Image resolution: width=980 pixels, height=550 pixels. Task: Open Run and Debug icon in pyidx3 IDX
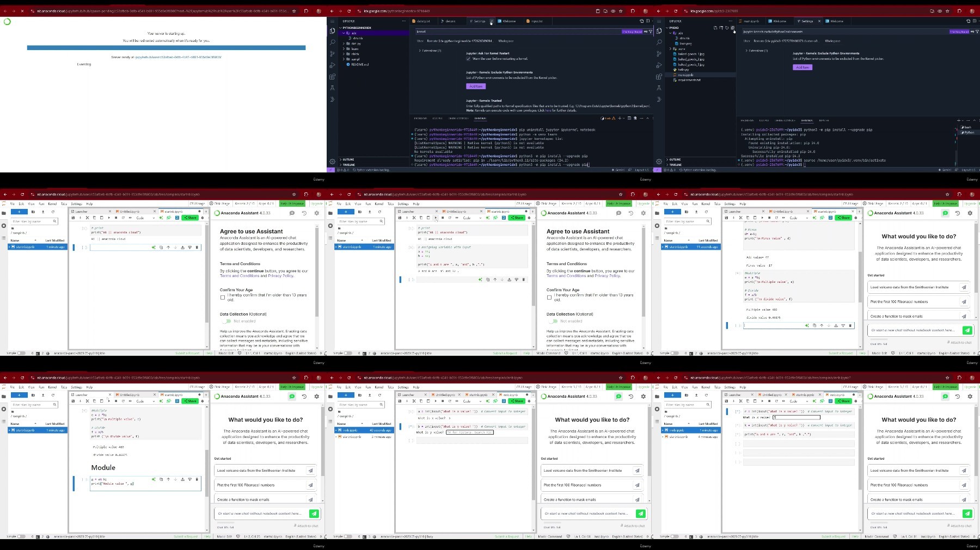pos(659,65)
